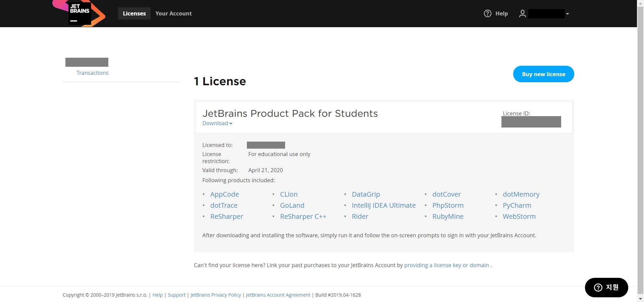Screen dimensions: 644x302
Task: Click the JetBrains logo
Action: coord(79,13)
